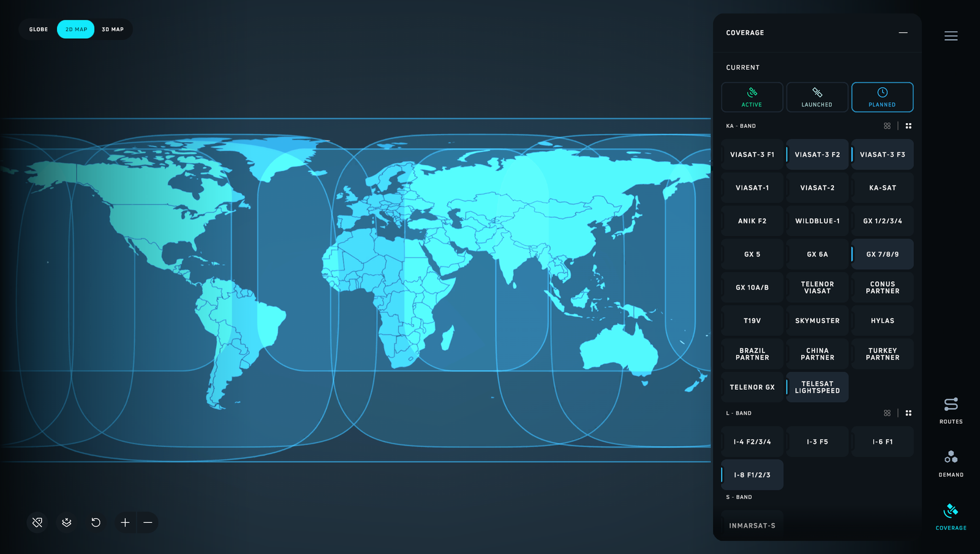The image size is (980, 554).
Task: Disable I-8 F1/2/3 coverage
Action: coord(752,475)
